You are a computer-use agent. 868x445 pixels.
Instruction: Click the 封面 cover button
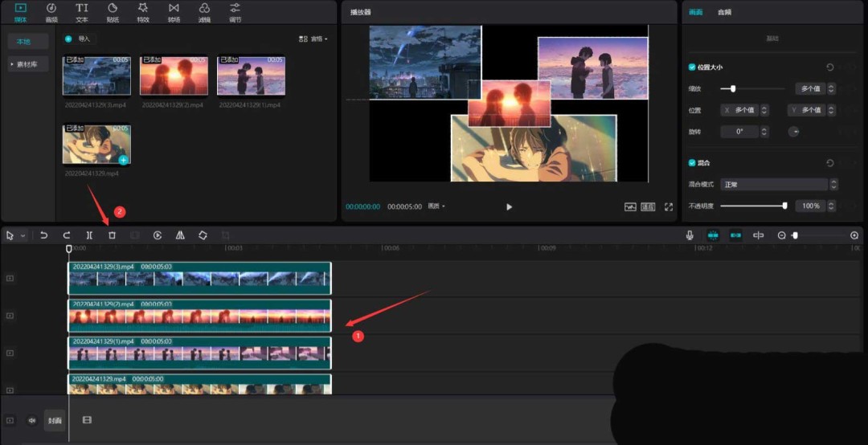click(55, 420)
